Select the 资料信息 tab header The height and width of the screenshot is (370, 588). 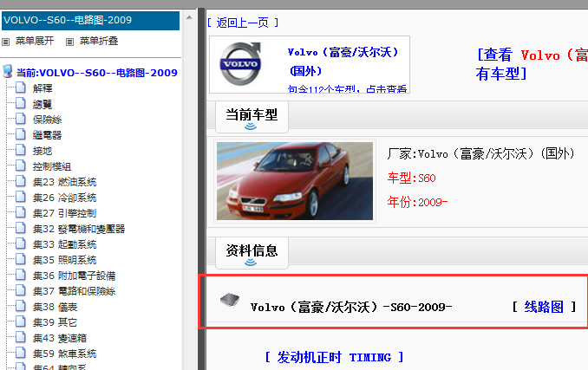click(x=252, y=252)
